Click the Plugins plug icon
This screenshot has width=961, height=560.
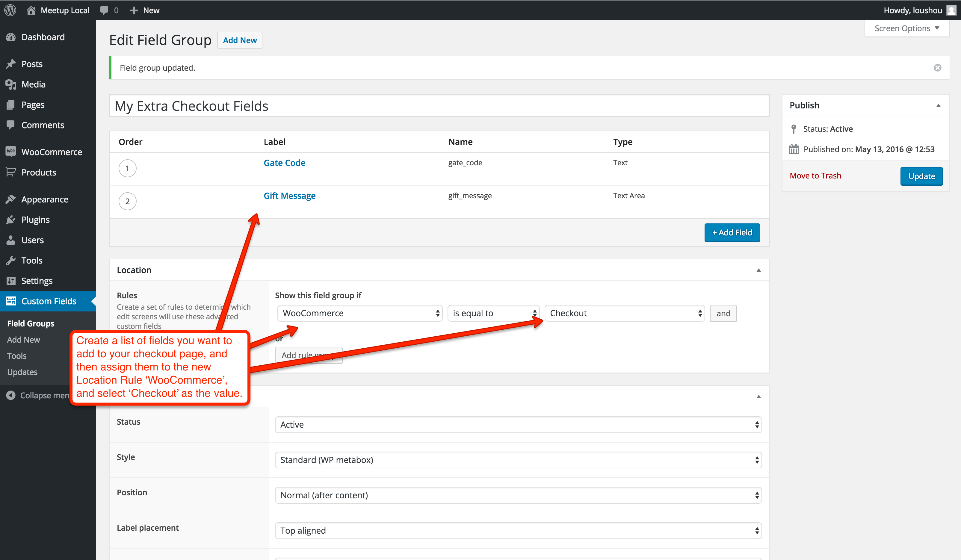coord(11,220)
